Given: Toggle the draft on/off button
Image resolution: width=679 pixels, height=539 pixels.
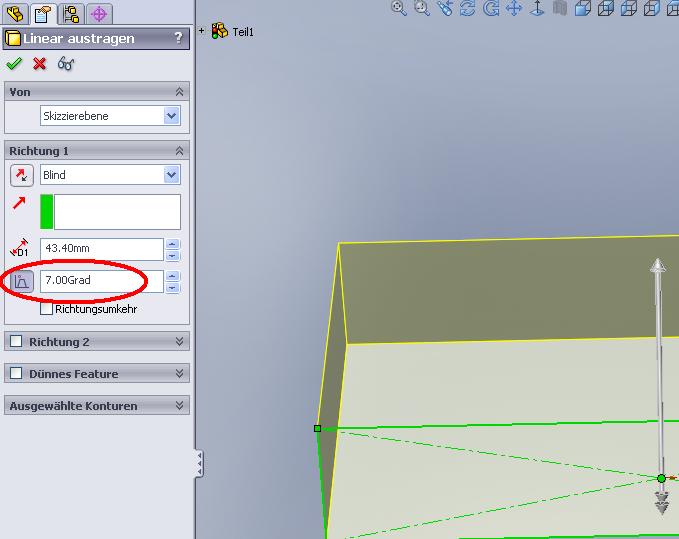Looking at the screenshot, I should tap(22, 281).
